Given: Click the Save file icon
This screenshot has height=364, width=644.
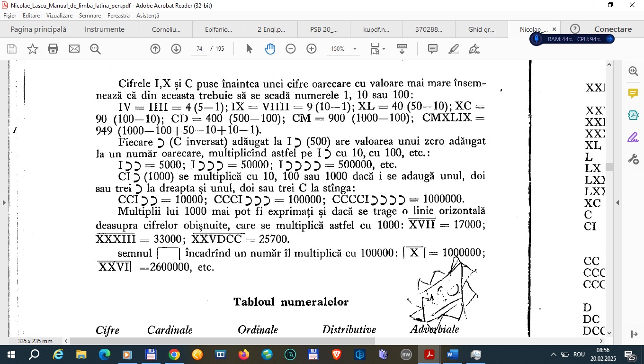Looking at the screenshot, I should [12, 49].
